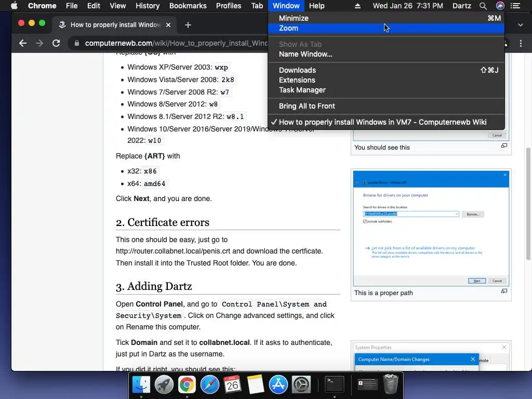This screenshot has height=399, width=532.
Task: Open Launchpad from the Dock
Action: [164, 385]
